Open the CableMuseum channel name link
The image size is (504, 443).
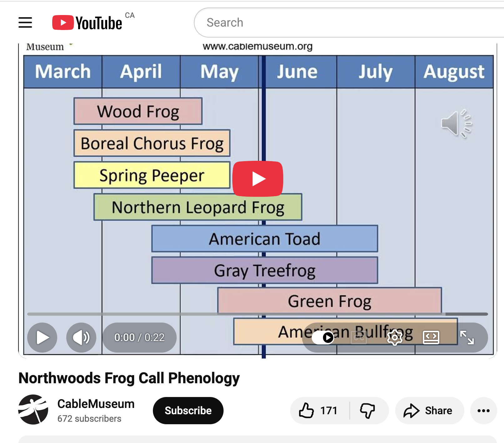96,404
